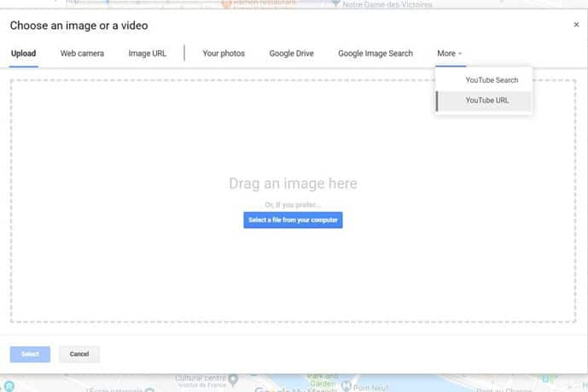Click the Drag an image here text
Image resolution: width=588 pixels, height=392 pixels.
tap(293, 184)
